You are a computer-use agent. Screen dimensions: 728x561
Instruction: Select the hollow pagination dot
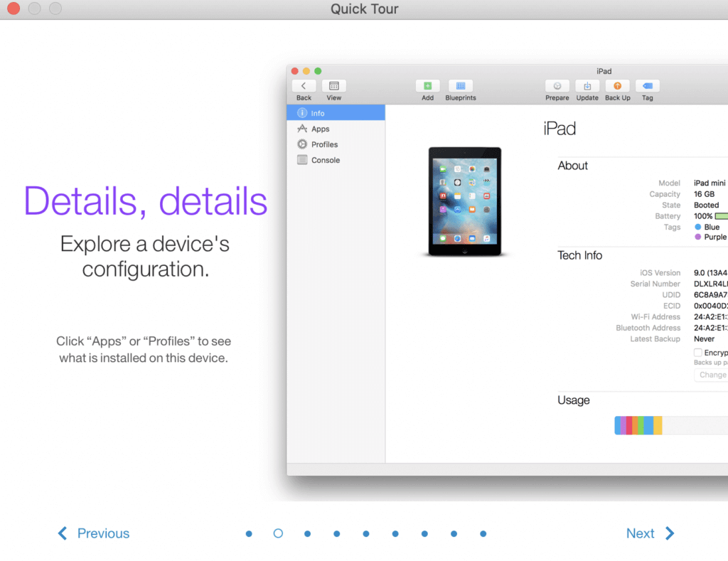pos(277,533)
